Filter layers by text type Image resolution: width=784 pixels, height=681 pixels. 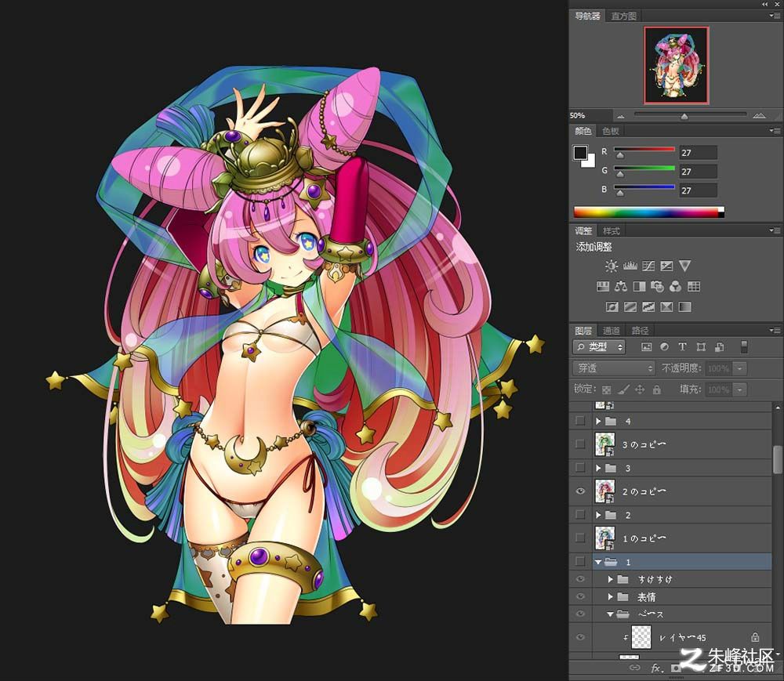coord(682,346)
